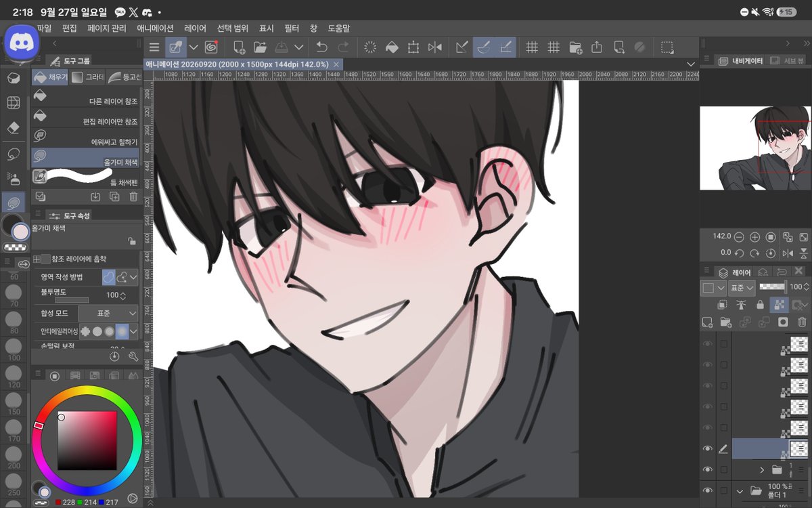Viewport: 812px width, 508px height.
Task: Open the 파일 menu
Action: [x=44, y=28]
